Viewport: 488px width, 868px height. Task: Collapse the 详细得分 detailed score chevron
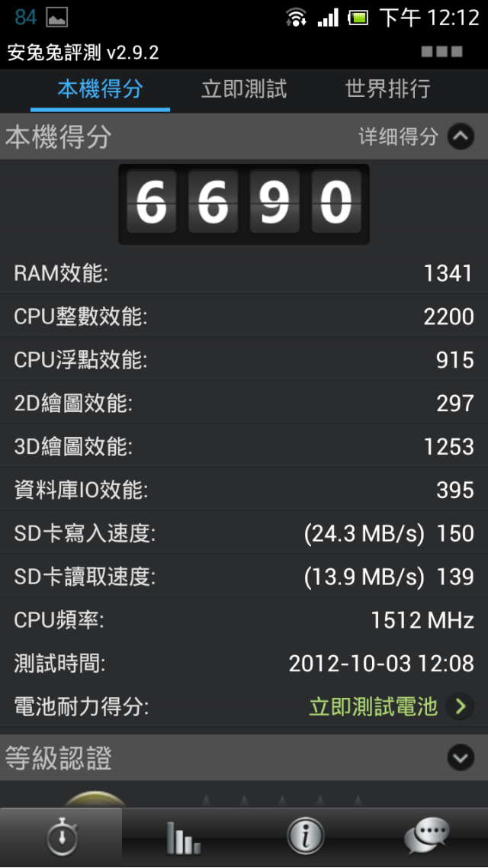pos(461,137)
